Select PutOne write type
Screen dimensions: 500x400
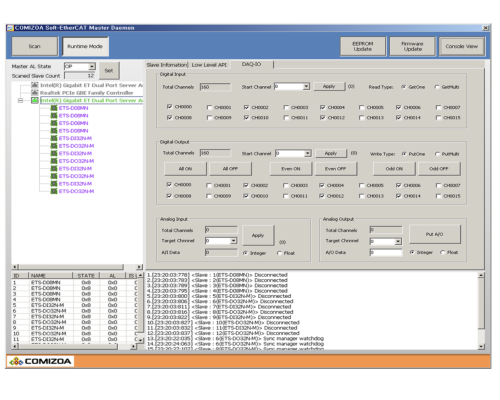coord(404,154)
